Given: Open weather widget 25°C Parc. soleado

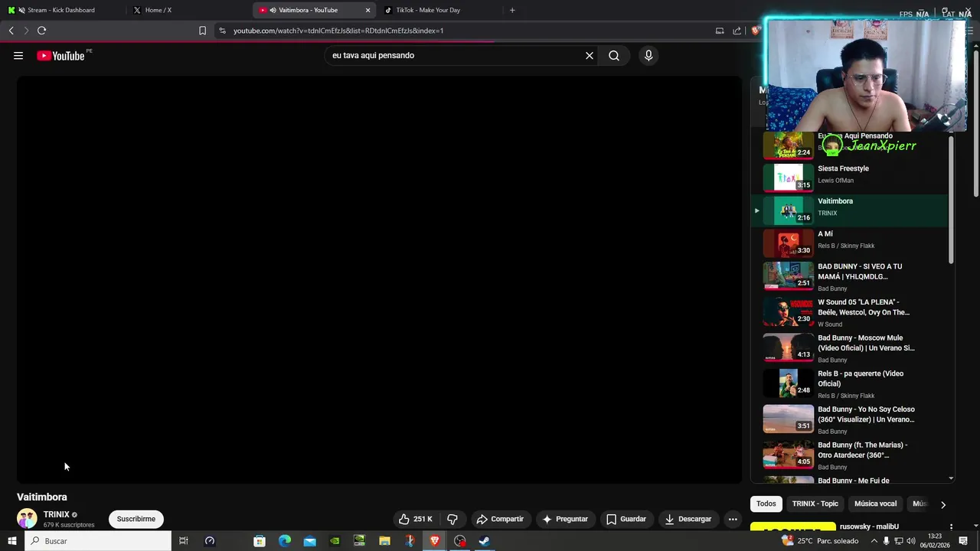Looking at the screenshot, I should [x=821, y=541].
